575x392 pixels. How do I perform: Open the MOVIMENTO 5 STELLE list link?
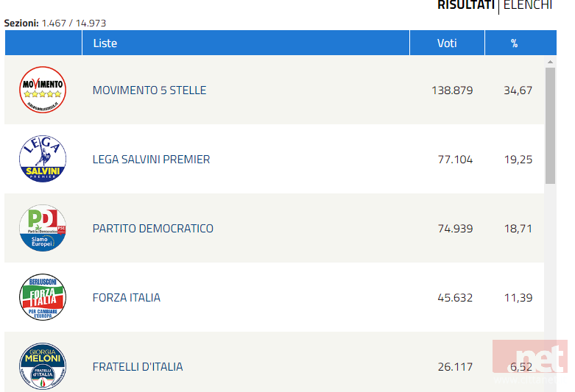pos(149,90)
